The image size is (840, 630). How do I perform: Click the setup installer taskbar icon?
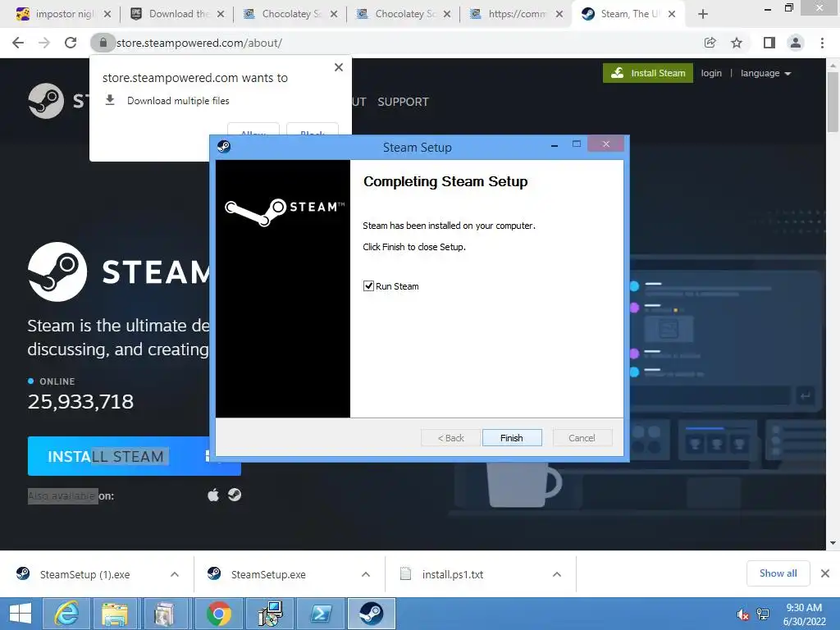coord(269,614)
